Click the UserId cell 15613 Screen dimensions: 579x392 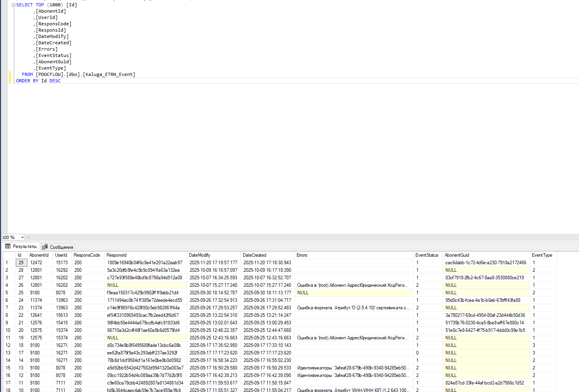(62, 315)
